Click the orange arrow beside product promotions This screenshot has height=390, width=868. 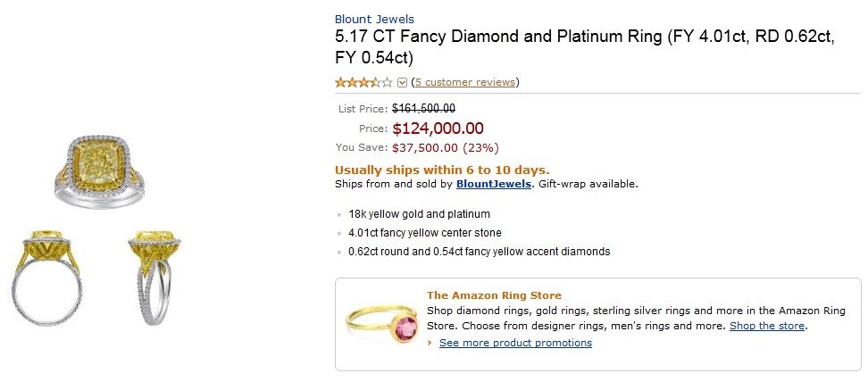430,343
